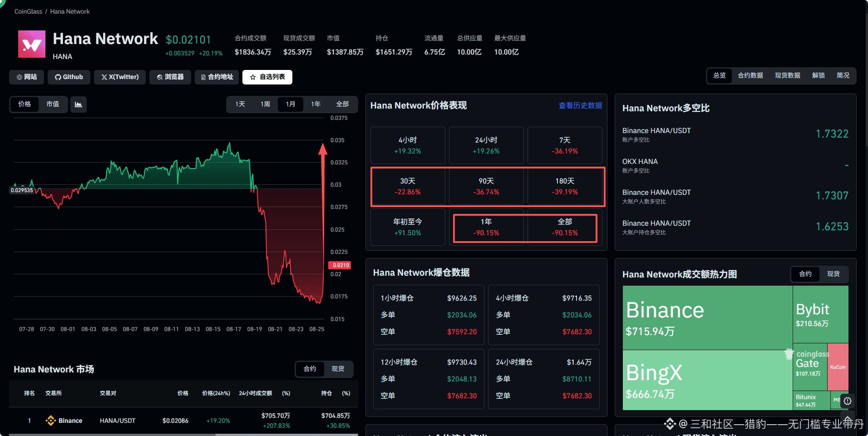Switch to 解锁 unlock tab

(819, 75)
